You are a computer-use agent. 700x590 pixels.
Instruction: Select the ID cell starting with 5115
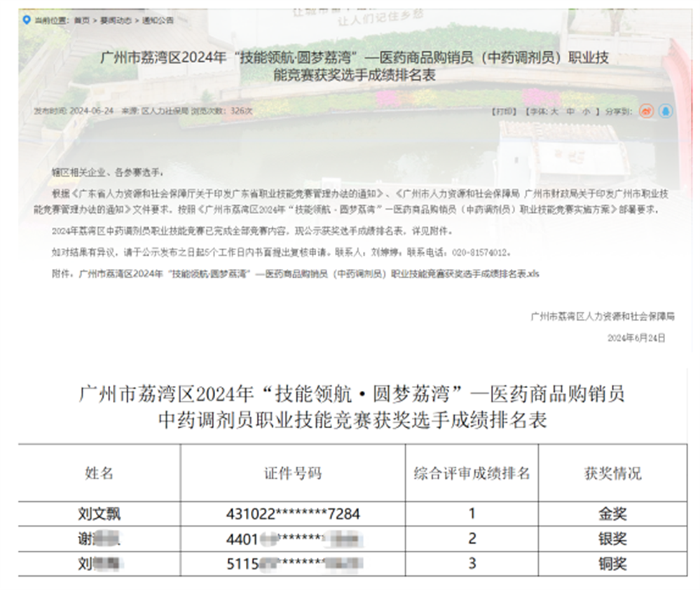(294, 564)
